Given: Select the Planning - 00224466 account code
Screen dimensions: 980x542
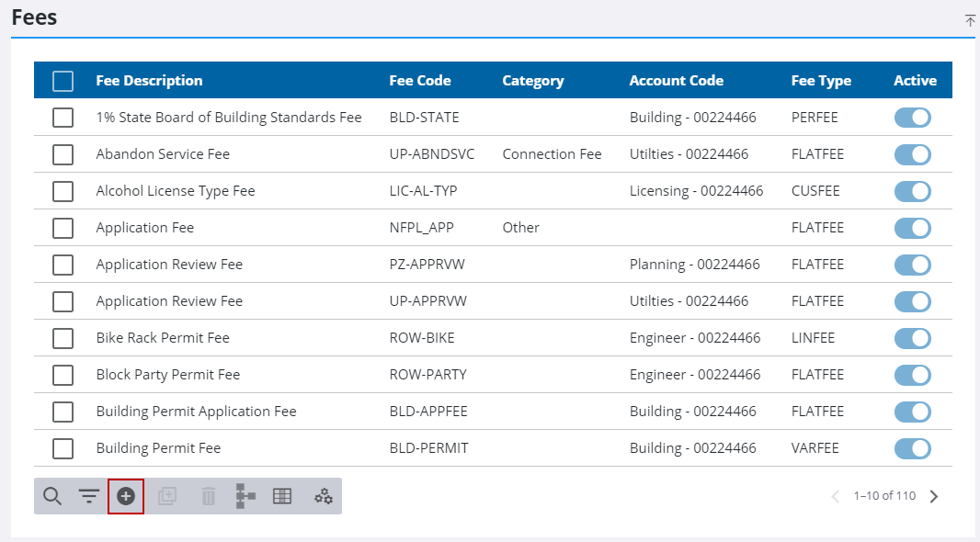Looking at the screenshot, I should (694, 265).
